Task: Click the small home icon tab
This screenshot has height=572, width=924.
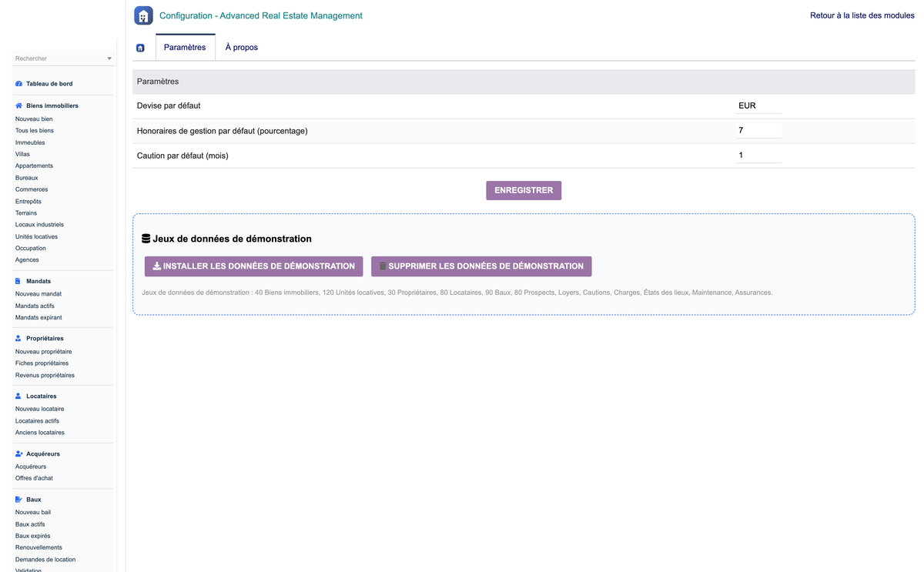Action: click(x=140, y=48)
